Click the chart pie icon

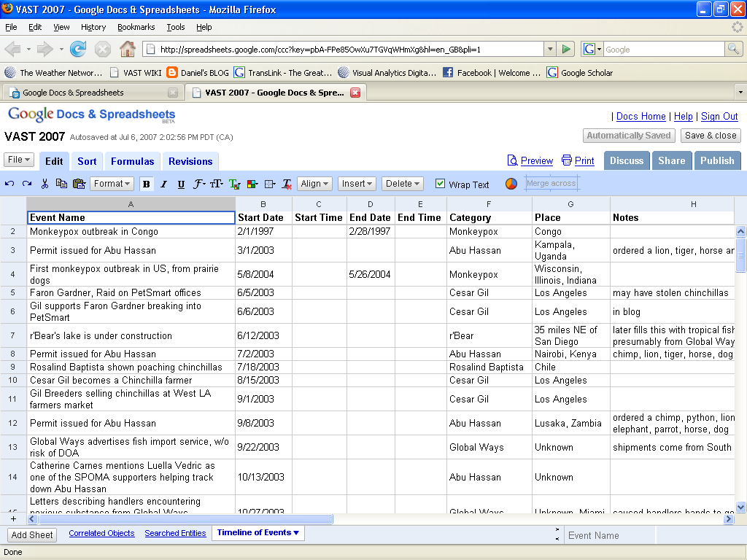coord(511,184)
